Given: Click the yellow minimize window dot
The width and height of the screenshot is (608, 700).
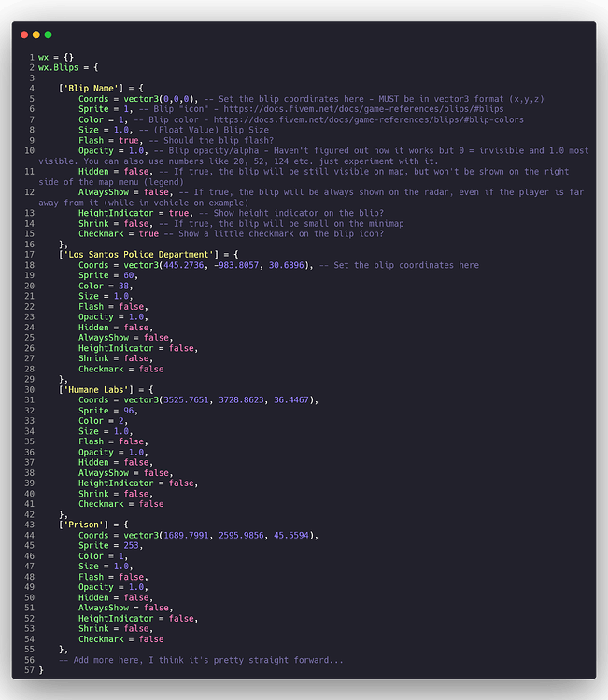Looking at the screenshot, I should (36, 35).
